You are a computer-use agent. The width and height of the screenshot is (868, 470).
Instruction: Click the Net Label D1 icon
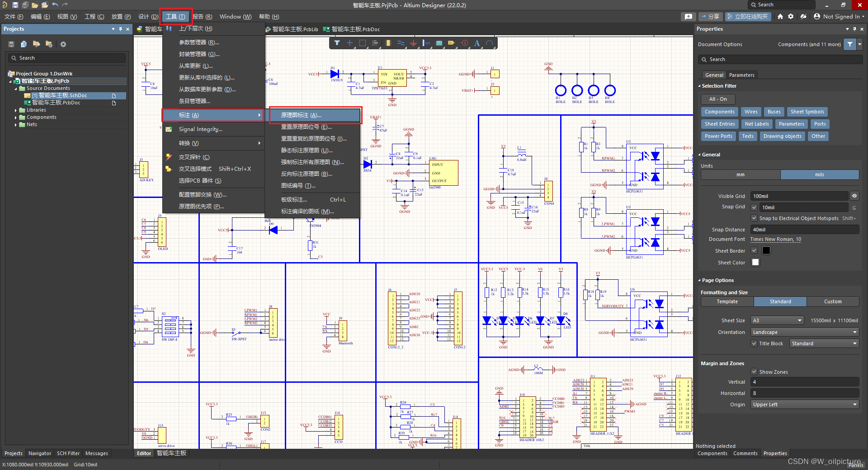coord(451,43)
